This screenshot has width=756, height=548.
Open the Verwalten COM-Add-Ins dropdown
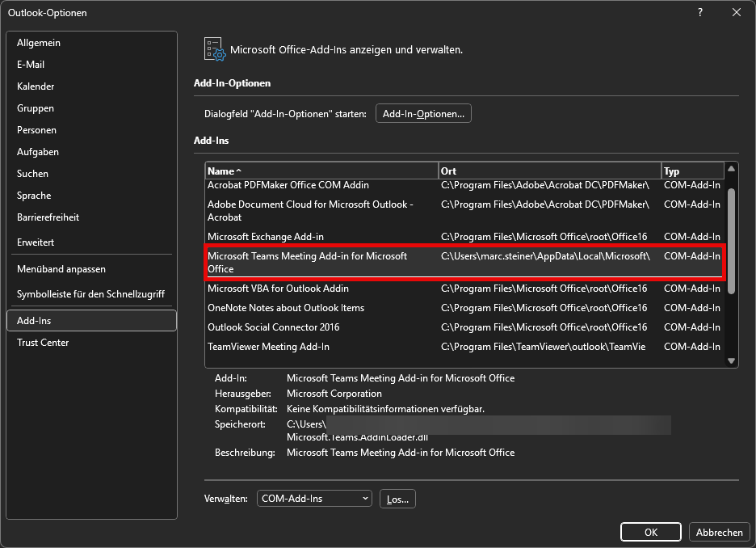click(x=314, y=499)
